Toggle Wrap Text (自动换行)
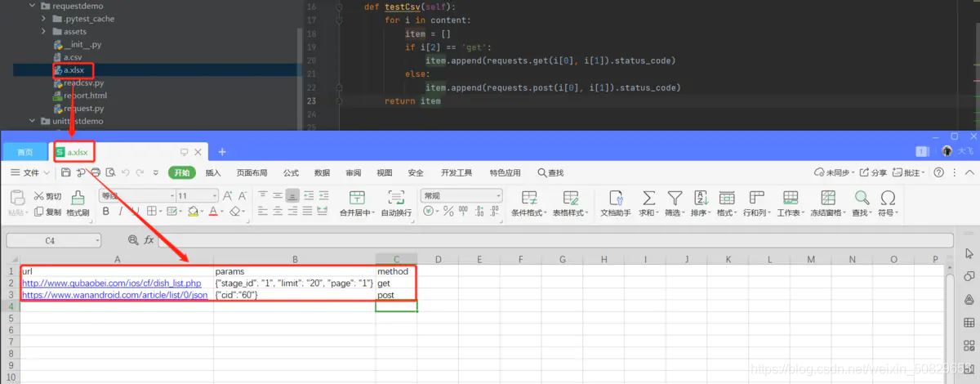980x384 pixels. tap(396, 203)
